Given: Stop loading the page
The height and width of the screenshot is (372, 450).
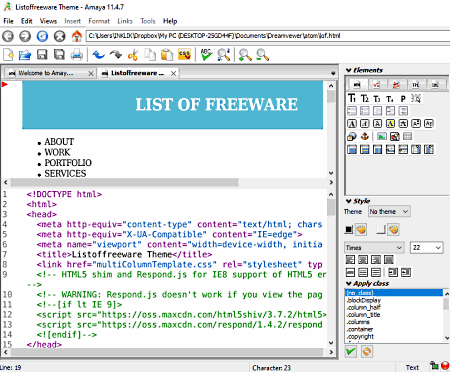Looking at the screenshot, I should (x=60, y=36).
